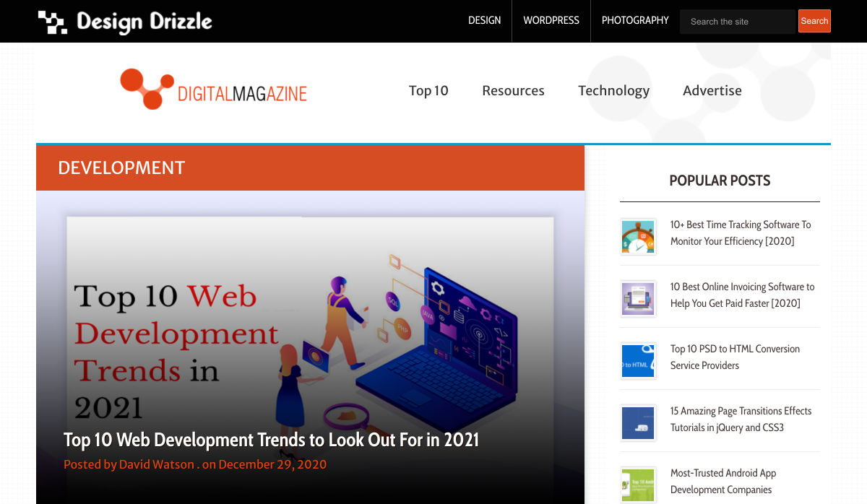Screen dimensions: 867x504
Task: Click the Design Drizzle logo
Action: click(125, 22)
